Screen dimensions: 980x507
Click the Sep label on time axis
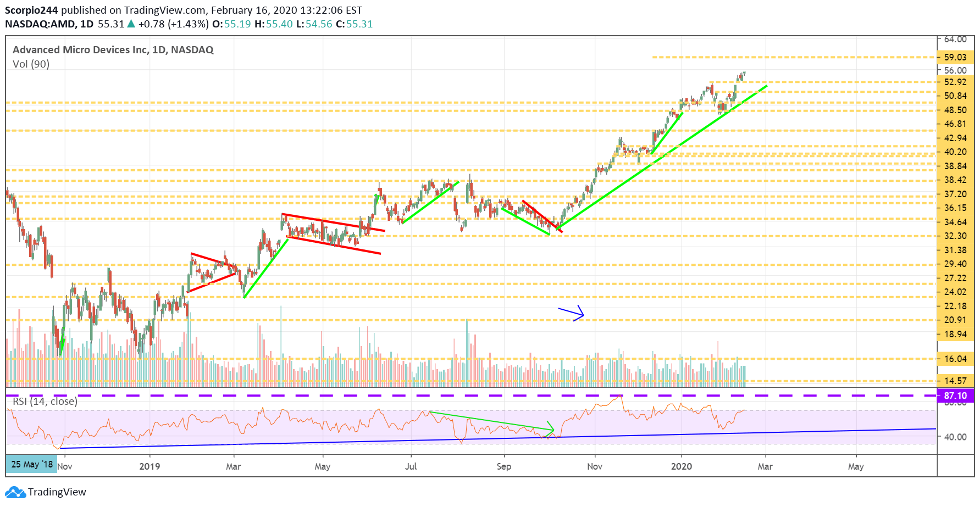pyautogui.click(x=503, y=466)
